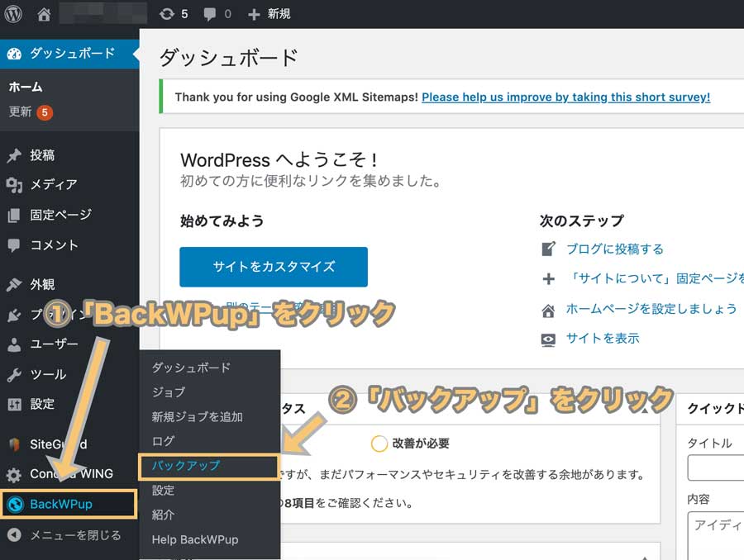Click the gear icon beside Conoha WING
Viewport: 744px width, 560px height.
pyautogui.click(x=14, y=475)
